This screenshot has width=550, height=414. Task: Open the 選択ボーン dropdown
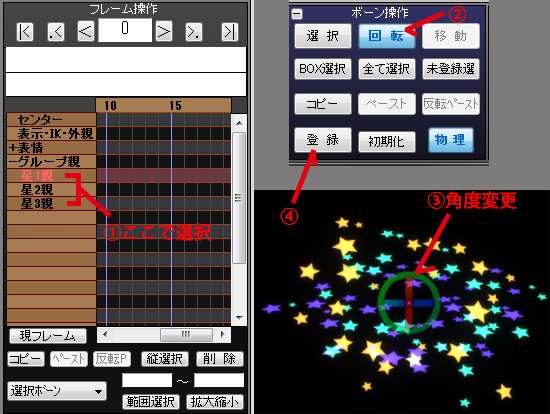[56, 391]
